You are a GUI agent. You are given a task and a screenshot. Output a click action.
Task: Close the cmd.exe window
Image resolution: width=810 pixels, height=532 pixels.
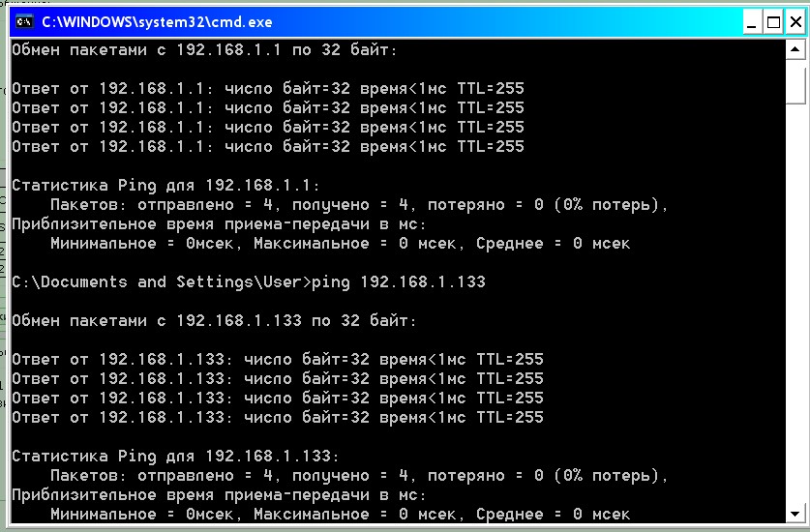click(x=795, y=22)
